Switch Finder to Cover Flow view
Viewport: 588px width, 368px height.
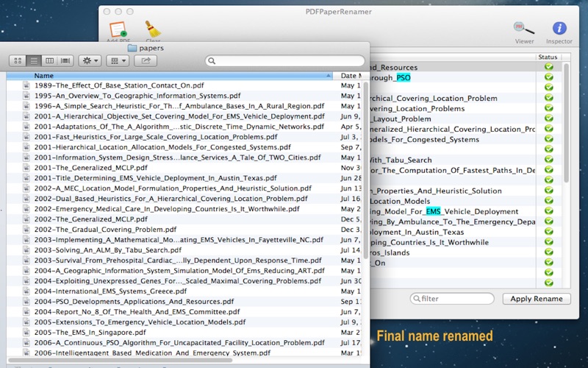coord(65,60)
